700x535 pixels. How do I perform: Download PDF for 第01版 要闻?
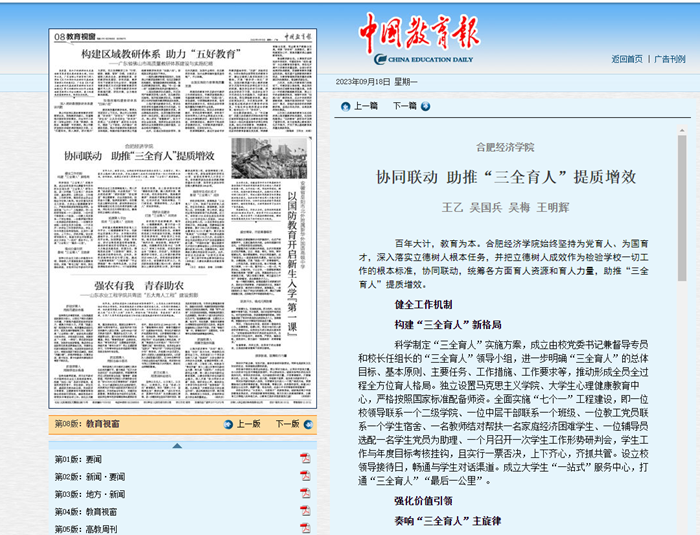click(x=305, y=459)
